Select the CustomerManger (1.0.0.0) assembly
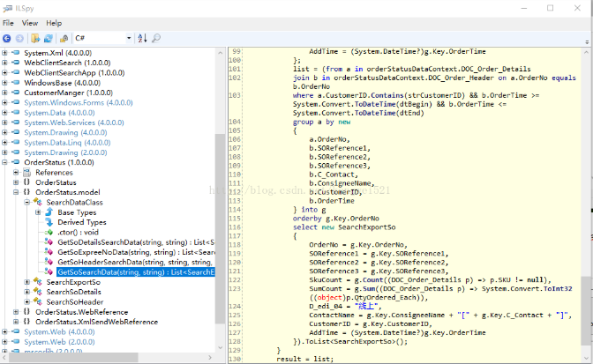This screenshot has height=364, width=593. pyautogui.click(x=69, y=93)
